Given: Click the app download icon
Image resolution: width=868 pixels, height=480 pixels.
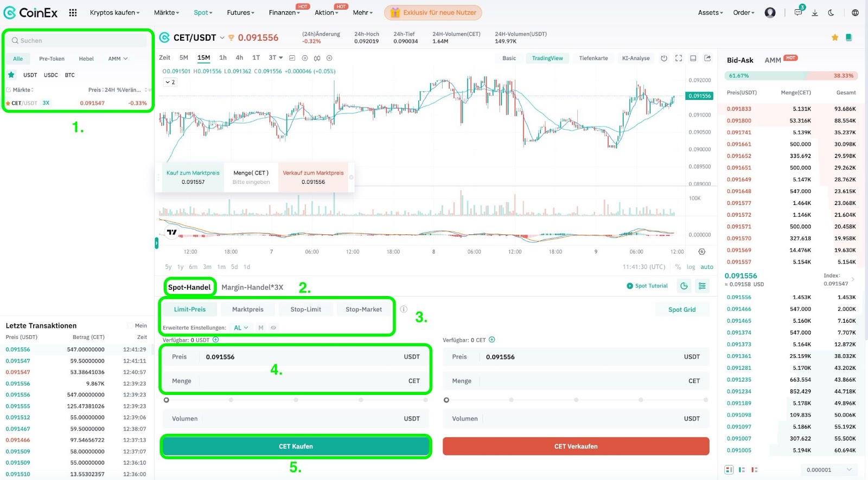Looking at the screenshot, I should (815, 12).
